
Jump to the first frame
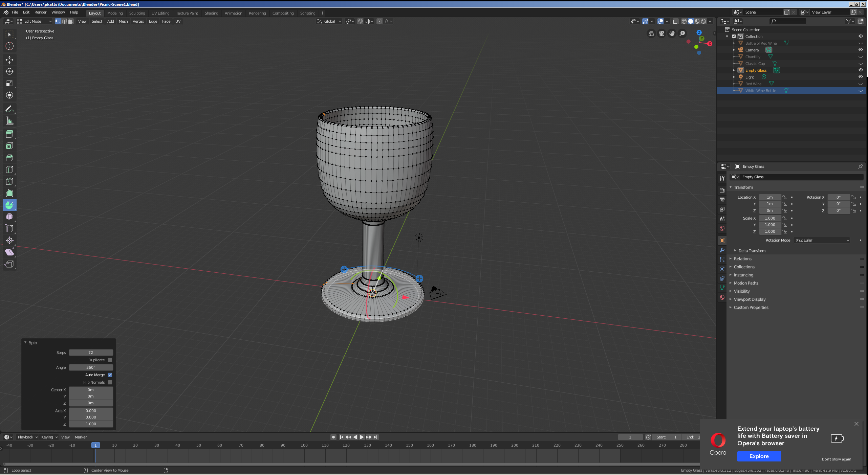[341, 437]
